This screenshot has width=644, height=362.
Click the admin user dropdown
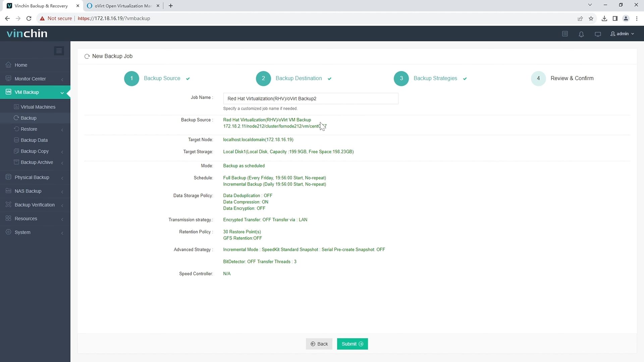pyautogui.click(x=622, y=34)
